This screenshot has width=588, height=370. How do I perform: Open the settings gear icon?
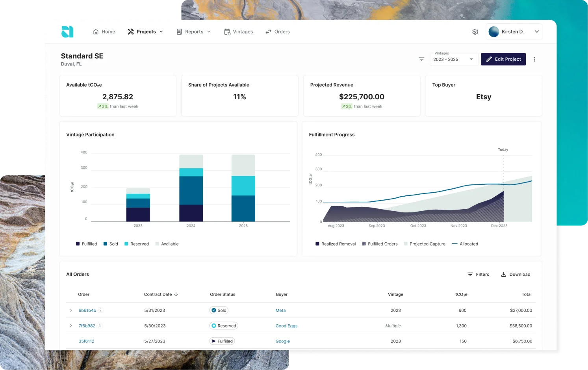(x=475, y=32)
